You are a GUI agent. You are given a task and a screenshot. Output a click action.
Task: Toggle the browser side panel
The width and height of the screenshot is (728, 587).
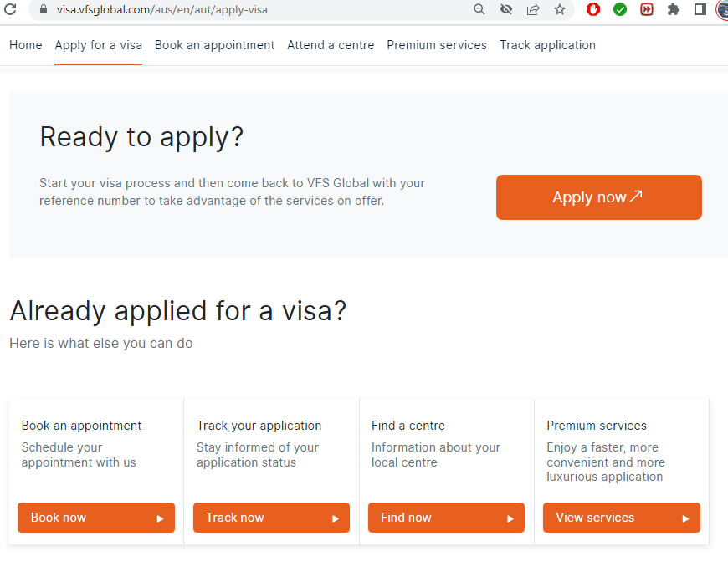pyautogui.click(x=700, y=10)
